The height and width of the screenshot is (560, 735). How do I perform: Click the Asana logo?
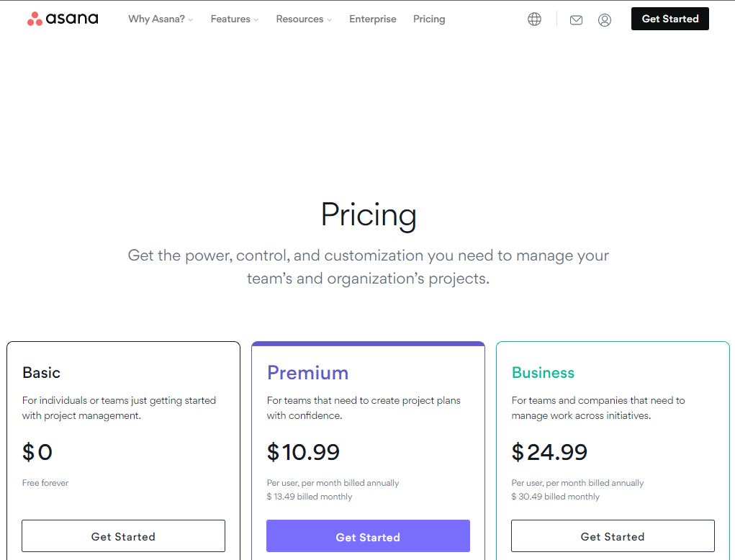point(63,19)
